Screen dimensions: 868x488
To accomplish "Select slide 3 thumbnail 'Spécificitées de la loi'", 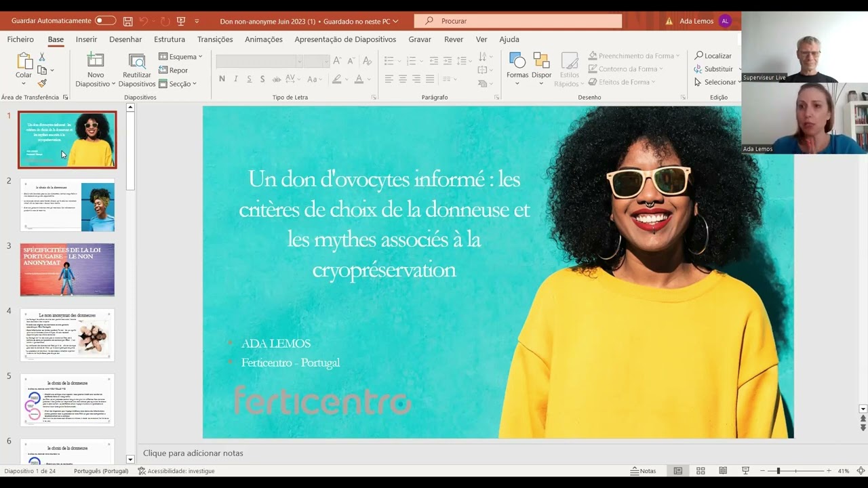I will tap(67, 270).
